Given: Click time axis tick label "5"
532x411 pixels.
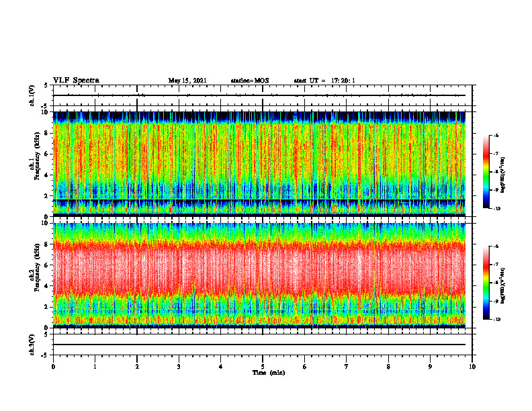Looking at the screenshot, I should (263, 367).
